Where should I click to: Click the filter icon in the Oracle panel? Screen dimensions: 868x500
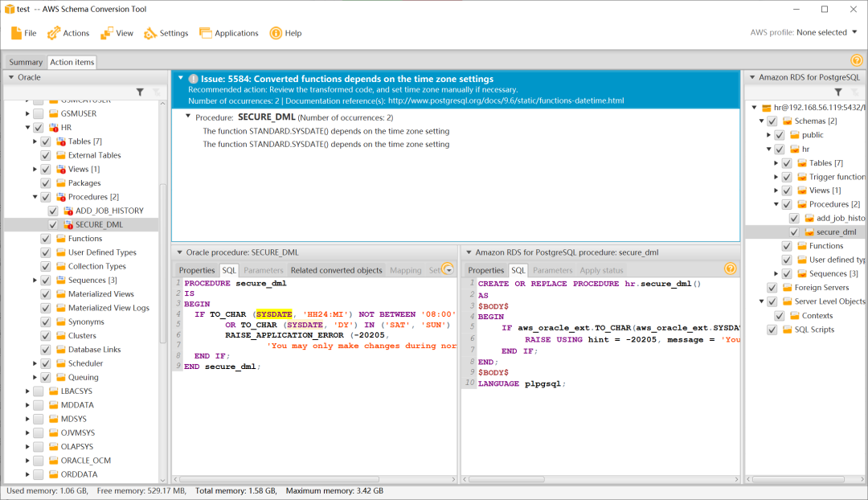coord(140,92)
